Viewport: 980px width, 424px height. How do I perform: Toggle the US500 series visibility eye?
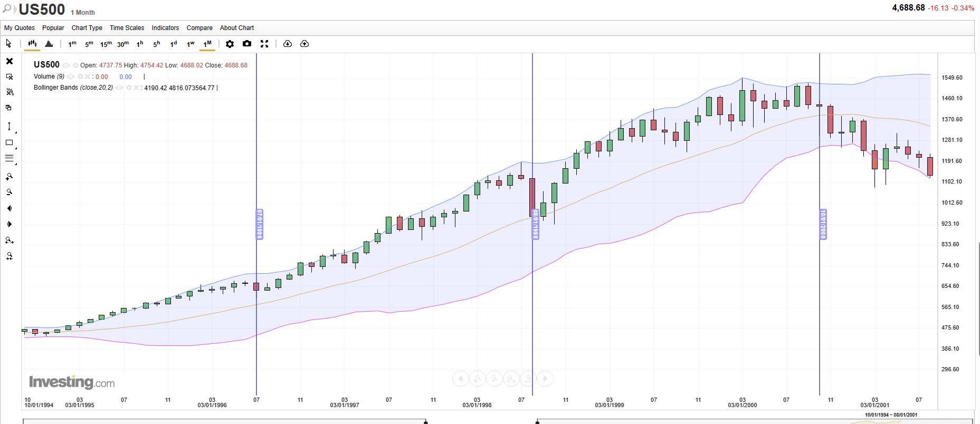(x=66, y=65)
